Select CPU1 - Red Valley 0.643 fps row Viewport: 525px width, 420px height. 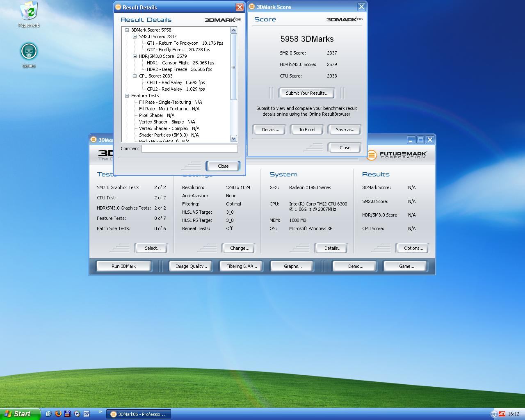(176, 82)
